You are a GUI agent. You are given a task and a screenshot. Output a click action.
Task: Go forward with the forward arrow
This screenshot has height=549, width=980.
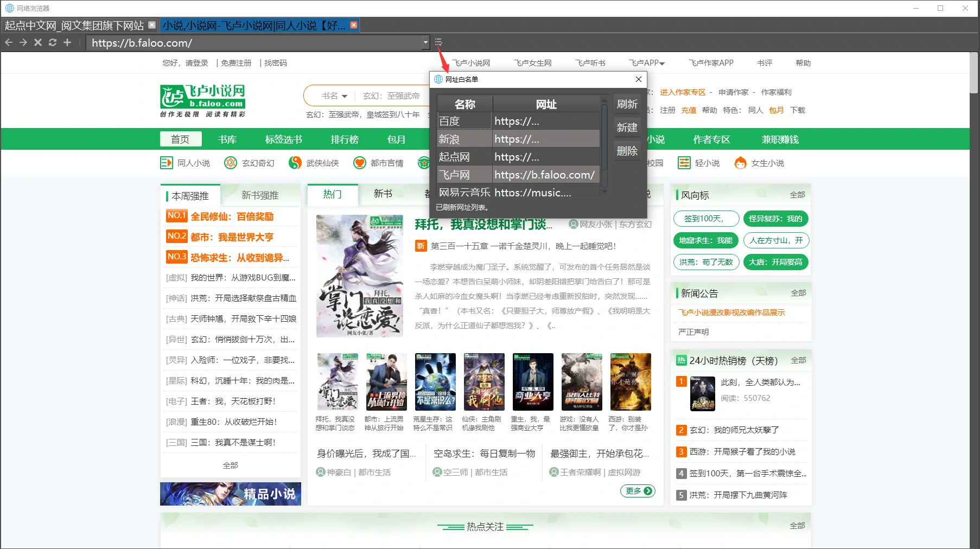coord(23,42)
